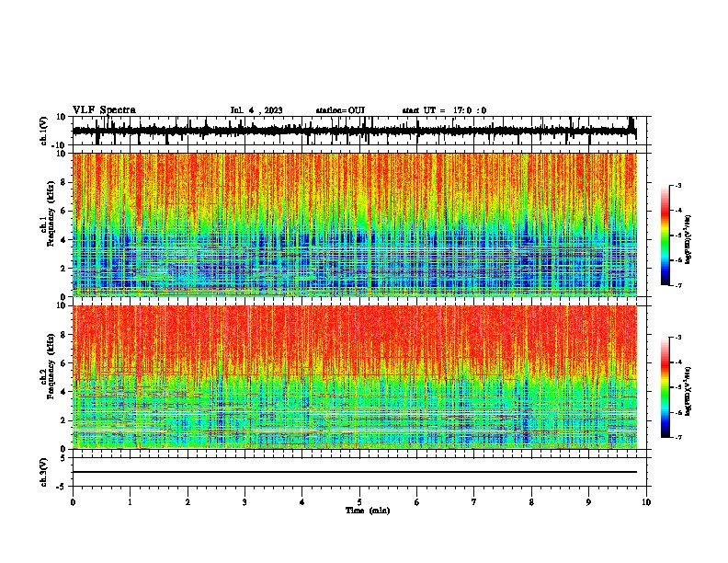Click the ch.2 spectrogram color scale bar
Viewport: 728px width, 563px height.
665,387
